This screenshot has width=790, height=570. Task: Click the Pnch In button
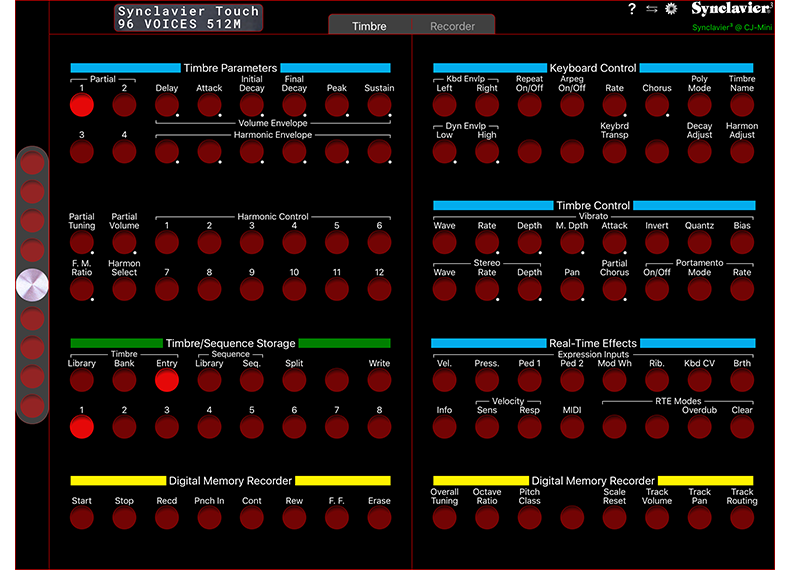tap(209, 518)
